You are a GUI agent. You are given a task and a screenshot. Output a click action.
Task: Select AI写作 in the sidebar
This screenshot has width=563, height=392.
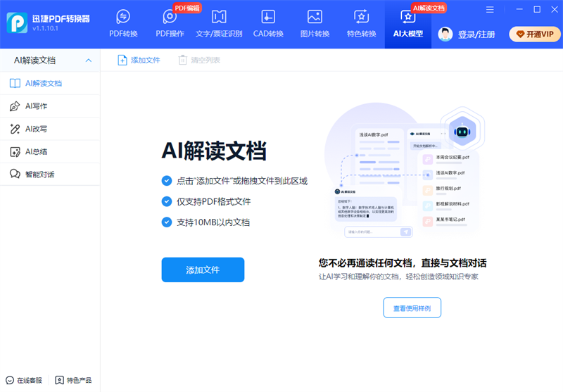(50, 106)
